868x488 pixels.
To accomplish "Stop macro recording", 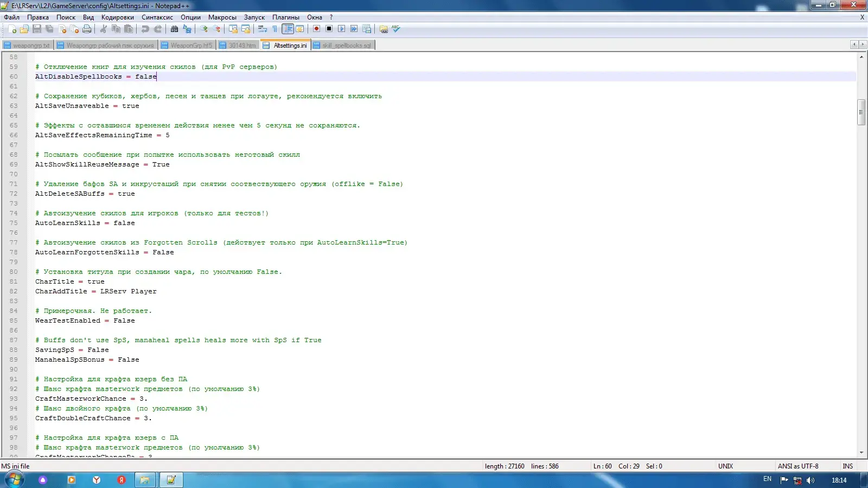I will [329, 29].
